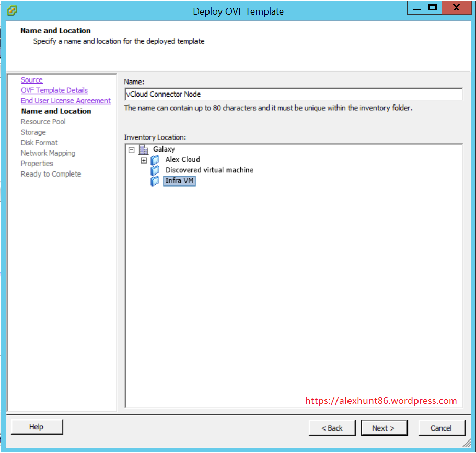Choose Discovered virtual machine folder label
476x453 pixels.
[209, 170]
